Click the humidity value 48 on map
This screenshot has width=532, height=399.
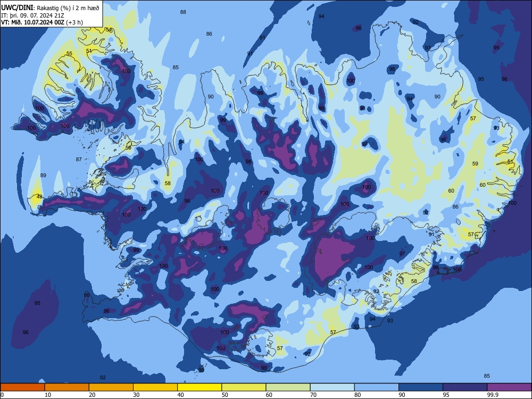[40, 197]
